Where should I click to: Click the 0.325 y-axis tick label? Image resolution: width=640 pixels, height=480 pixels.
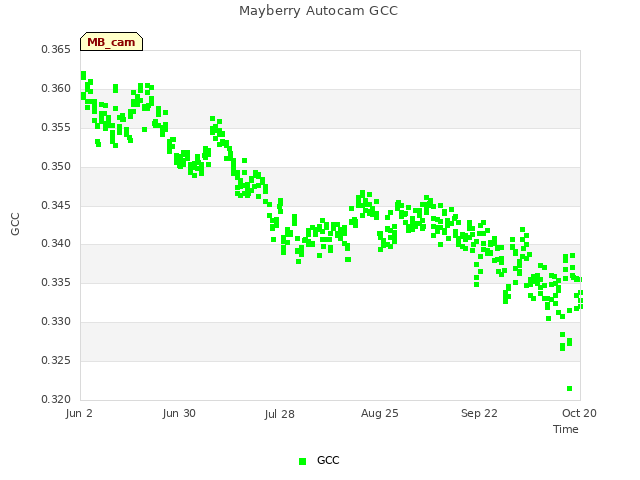[56, 360]
